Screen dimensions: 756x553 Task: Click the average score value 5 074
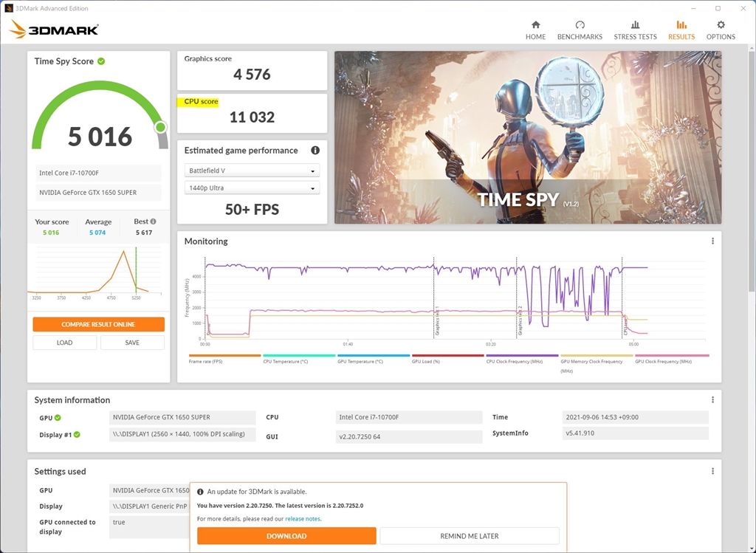coord(97,233)
